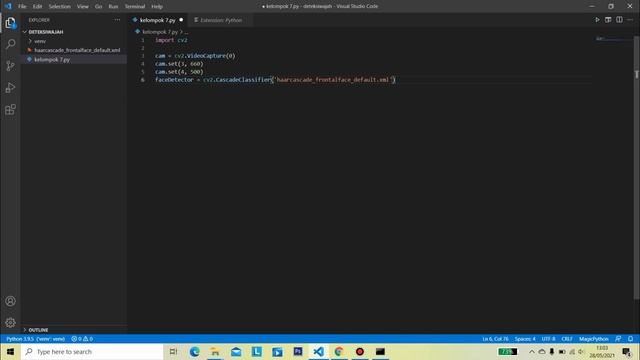Open the Terminal menu
The image size is (640, 360).
pyautogui.click(x=135, y=7)
